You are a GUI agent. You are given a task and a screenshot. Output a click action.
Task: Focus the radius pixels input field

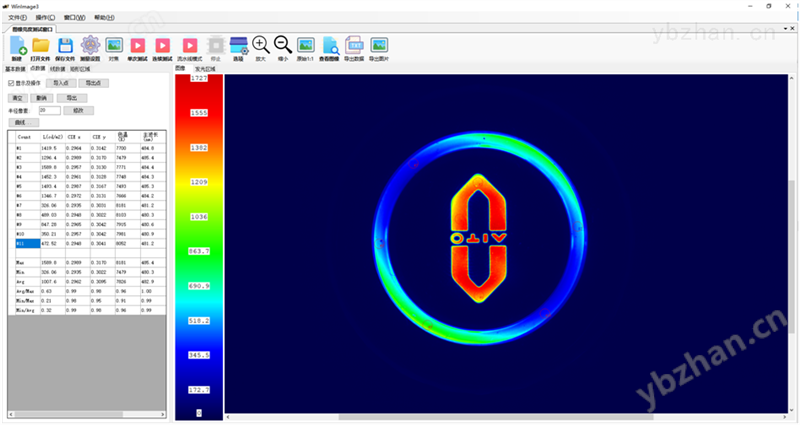tap(50, 110)
